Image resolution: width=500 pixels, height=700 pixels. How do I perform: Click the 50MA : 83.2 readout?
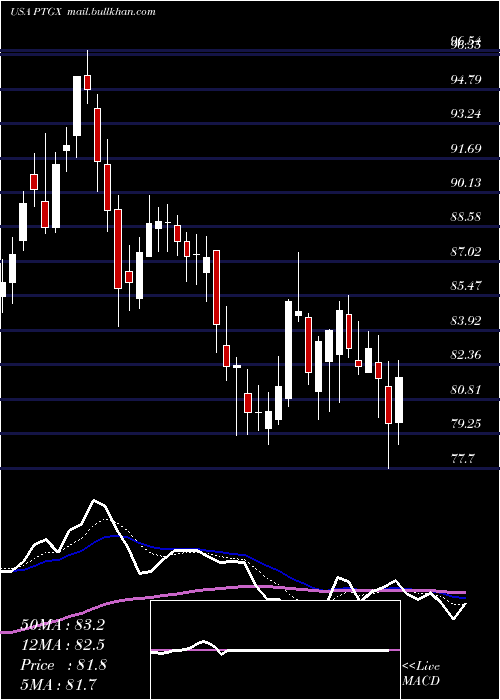(x=62, y=625)
